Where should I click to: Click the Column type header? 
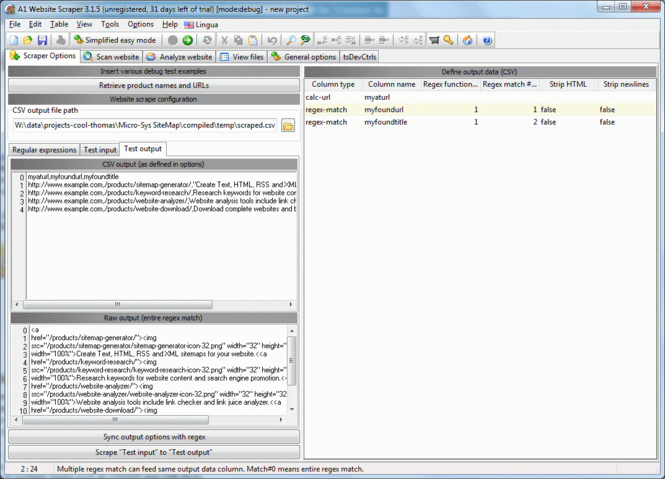click(x=333, y=84)
